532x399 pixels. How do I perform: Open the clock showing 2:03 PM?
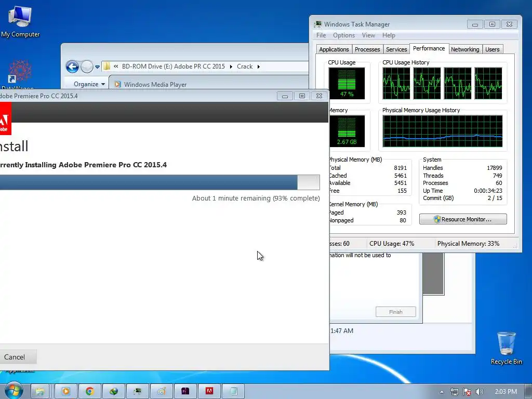click(506, 392)
